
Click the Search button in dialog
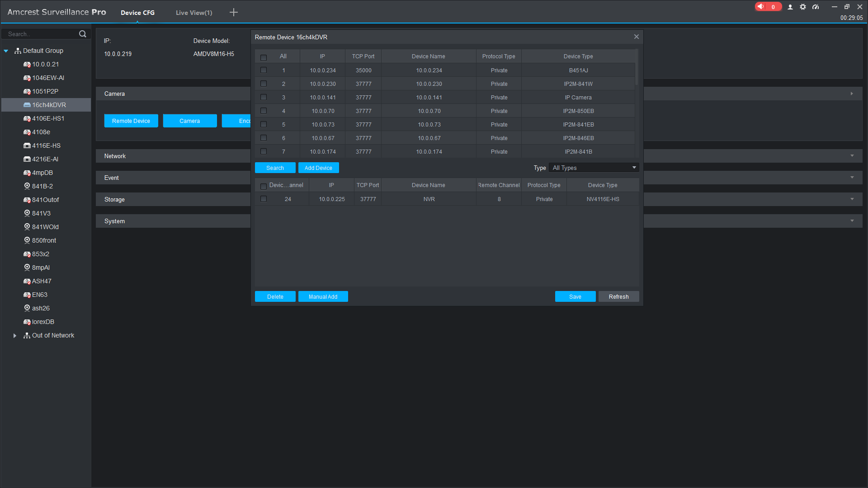pos(275,168)
